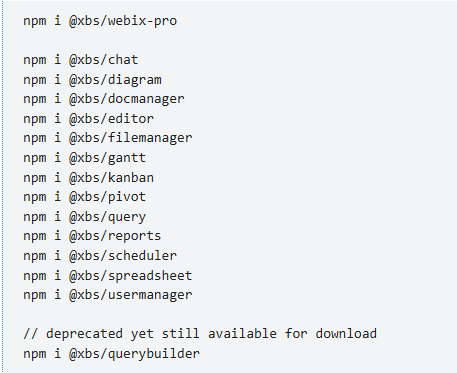Click the @xbs/scheduler install command
457x373 pixels.
point(100,256)
